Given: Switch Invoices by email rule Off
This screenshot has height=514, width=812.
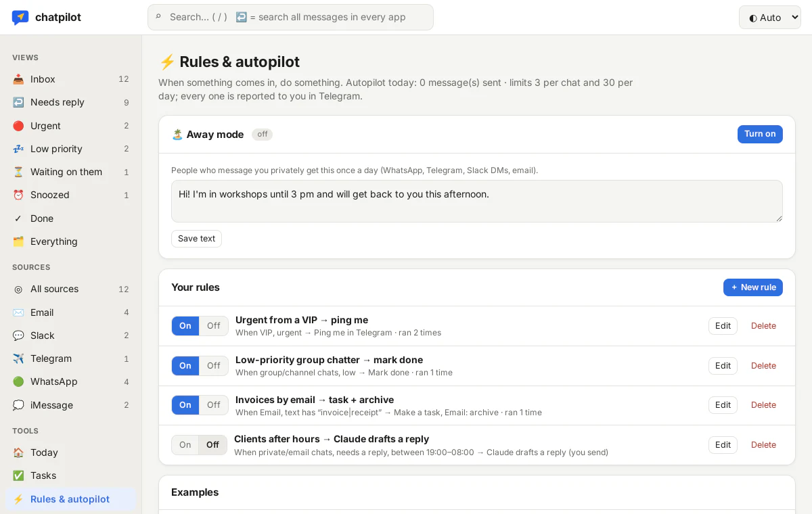Looking at the screenshot, I should 214,405.
